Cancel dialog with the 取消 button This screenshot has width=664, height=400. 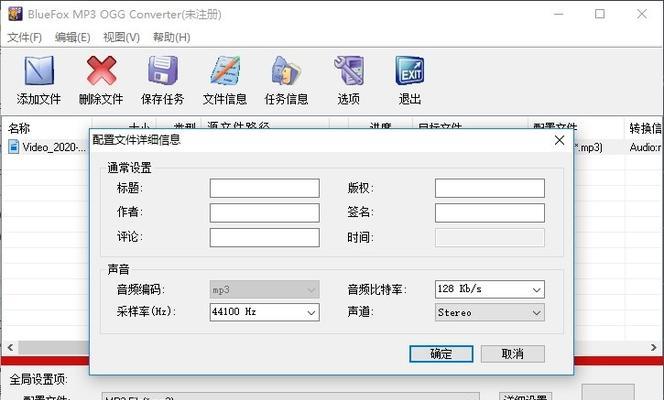(x=513, y=354)
